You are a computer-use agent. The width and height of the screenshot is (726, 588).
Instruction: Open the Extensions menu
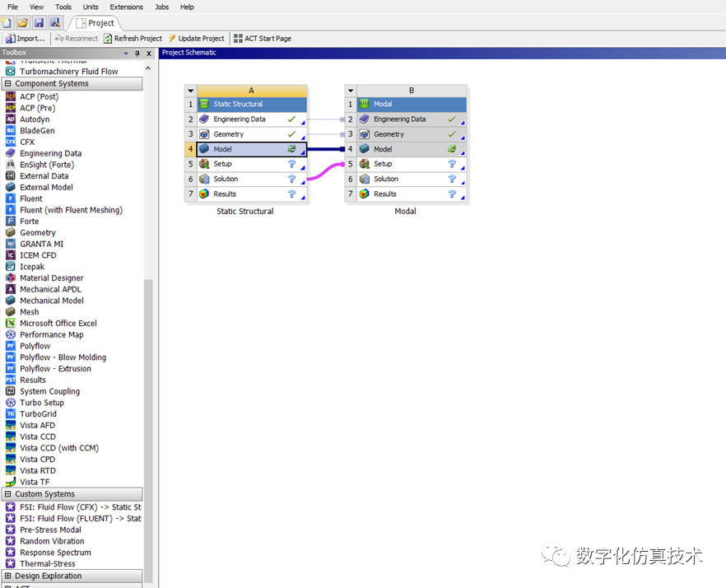[x=127, y=7]
